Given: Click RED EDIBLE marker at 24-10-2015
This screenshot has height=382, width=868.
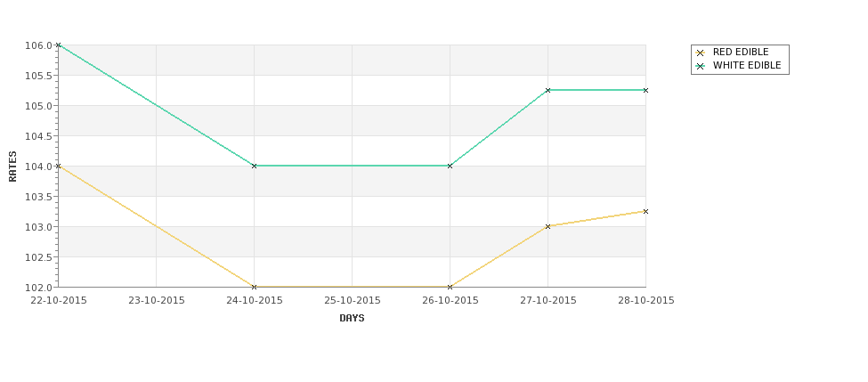Looking at the screenshot, I should [254, 287].
